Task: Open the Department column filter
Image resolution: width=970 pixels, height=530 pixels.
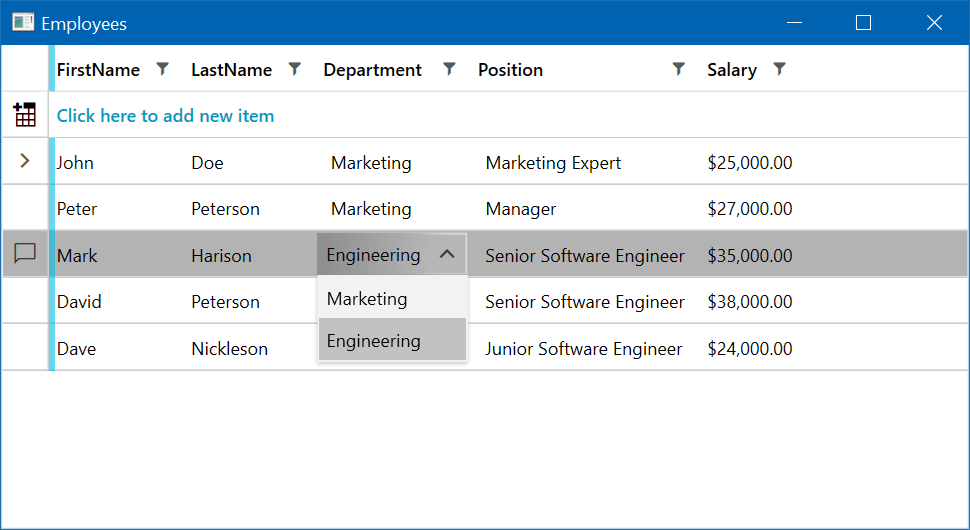Action: (450, 69)
